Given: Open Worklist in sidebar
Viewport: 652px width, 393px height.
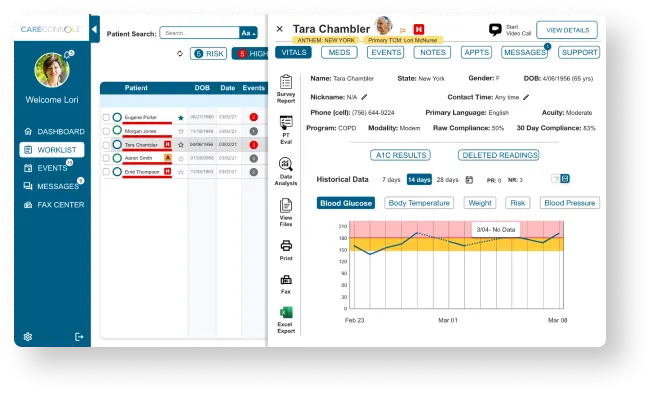Looking at the screenshot, I should pos(52,150).
